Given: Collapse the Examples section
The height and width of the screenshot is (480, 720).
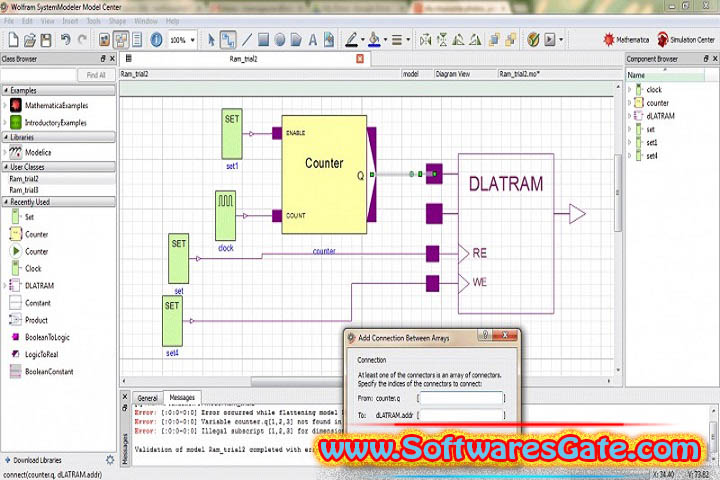Looking at the screenshot, I should click(6, 90).
